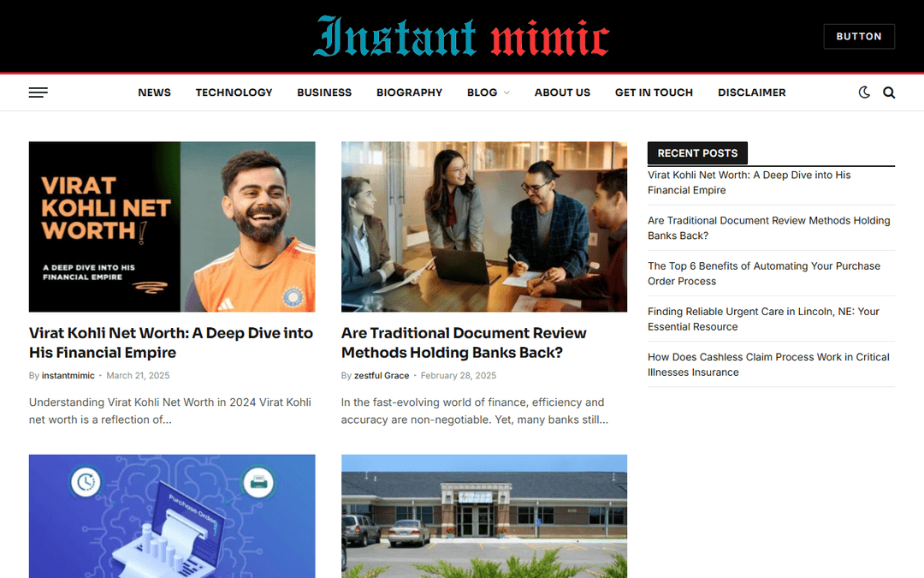Open the hamburger side menu
Screen dimensions: 924x578
point(38,92)
